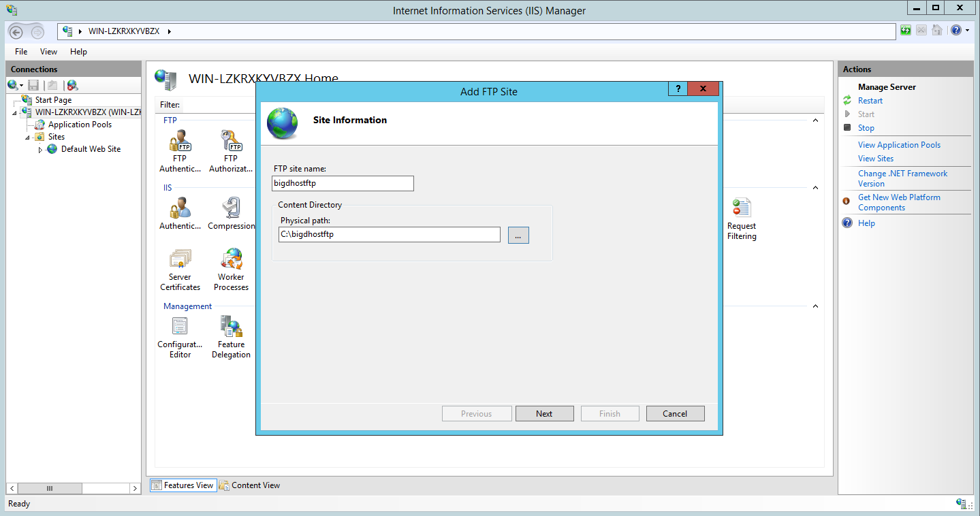Click Next in Add FTP Site dialog
The width and height of the screenshot is (980, 516).
pos(544,413)
